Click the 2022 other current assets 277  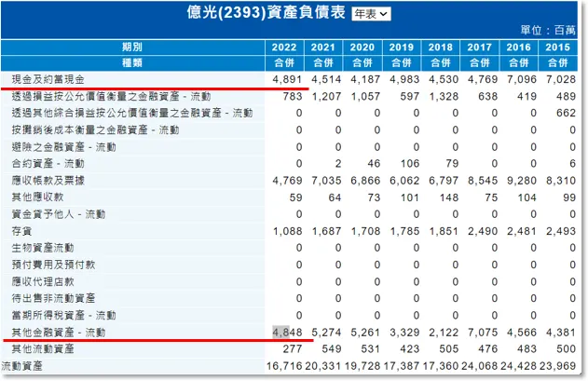pyautogui.click(x=293, y=348)
